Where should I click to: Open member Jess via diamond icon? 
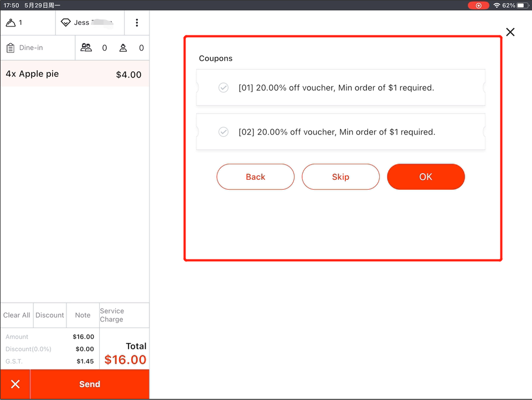[66, 23]
